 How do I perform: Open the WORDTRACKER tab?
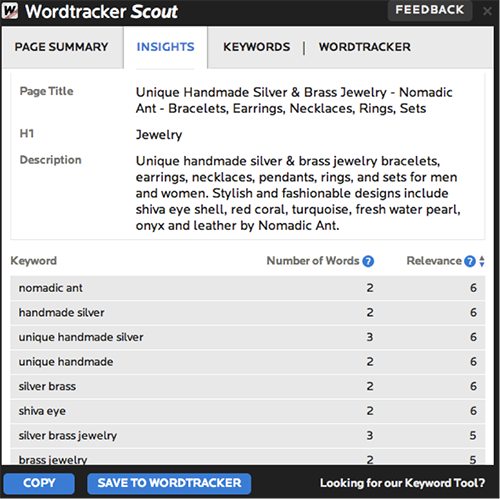(365, 47)
